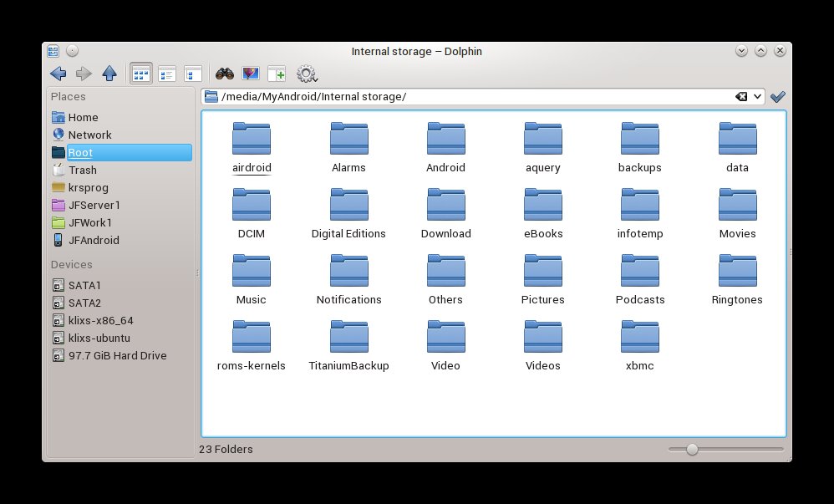The height and width of the screenshot is (504, 834).
Task: Open the JFServer1 place
Action: point(121,205)
